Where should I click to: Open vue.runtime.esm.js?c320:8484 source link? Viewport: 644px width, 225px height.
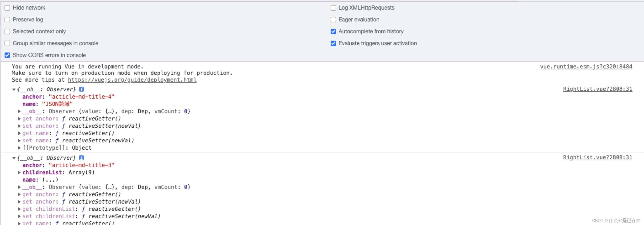pos(586,67)
